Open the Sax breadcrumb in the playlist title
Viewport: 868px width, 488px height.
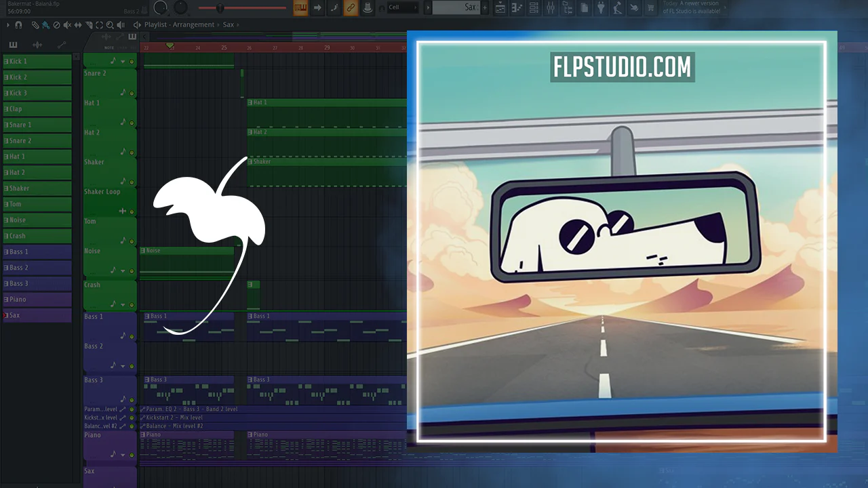[229, 25]
